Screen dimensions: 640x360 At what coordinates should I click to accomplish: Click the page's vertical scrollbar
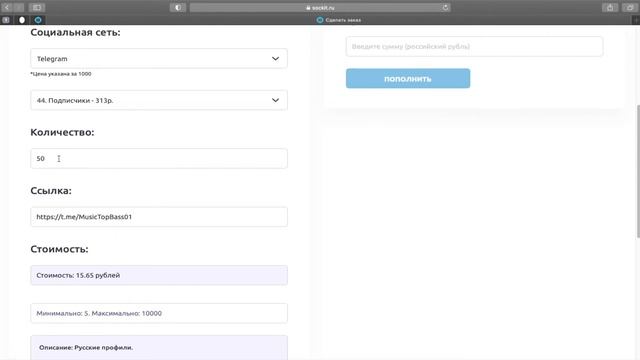click(638, 171)
